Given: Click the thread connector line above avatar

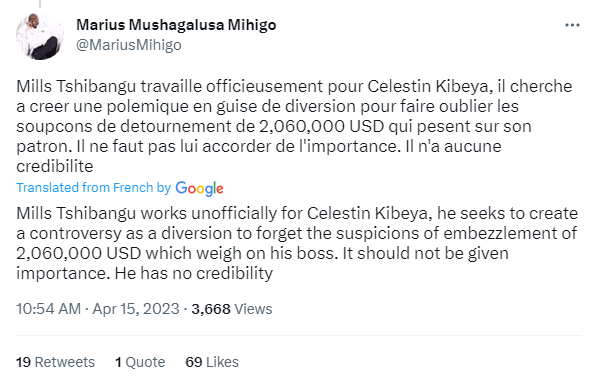Looking at the screenshot, I should 40,4.
